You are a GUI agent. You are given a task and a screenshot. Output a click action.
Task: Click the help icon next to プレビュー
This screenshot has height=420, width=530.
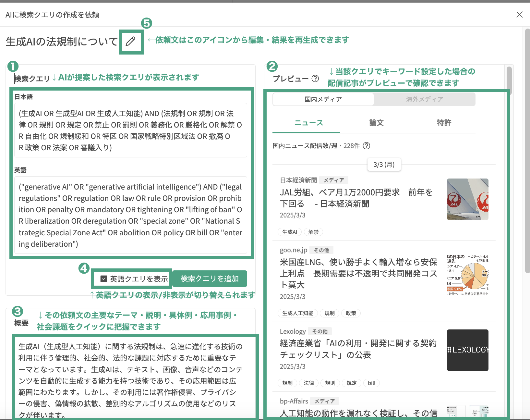point(315,79)
